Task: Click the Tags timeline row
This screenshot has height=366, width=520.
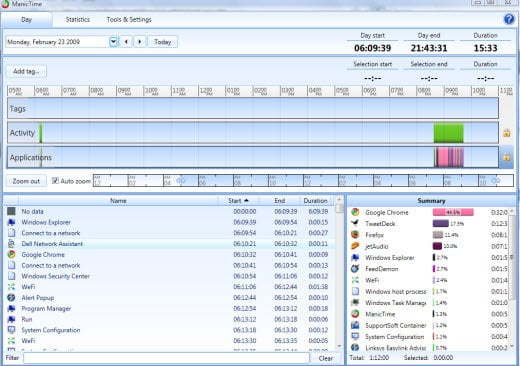Action: click(253, 108)
